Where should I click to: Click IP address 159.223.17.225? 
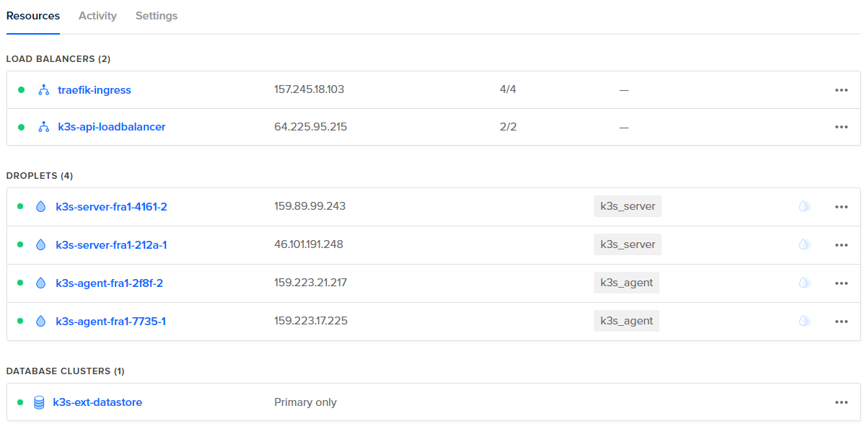click(311, 321)
